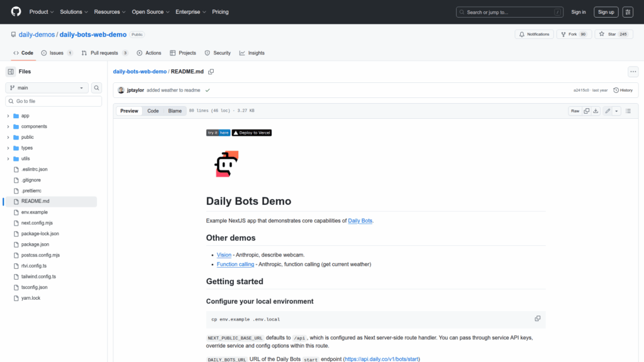Open the README outline list icon
This screenshot has width=644, height=362.
[628, 111]
